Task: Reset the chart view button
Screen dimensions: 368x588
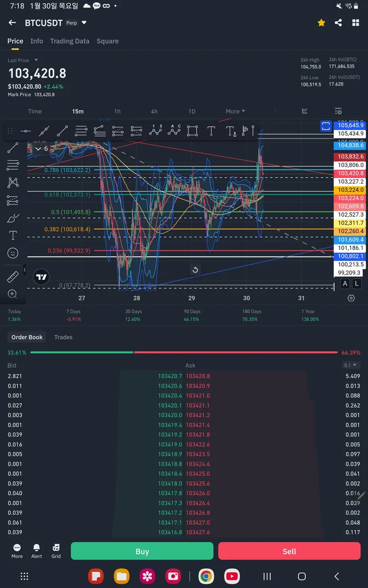Action: click(x=195, y=270)
